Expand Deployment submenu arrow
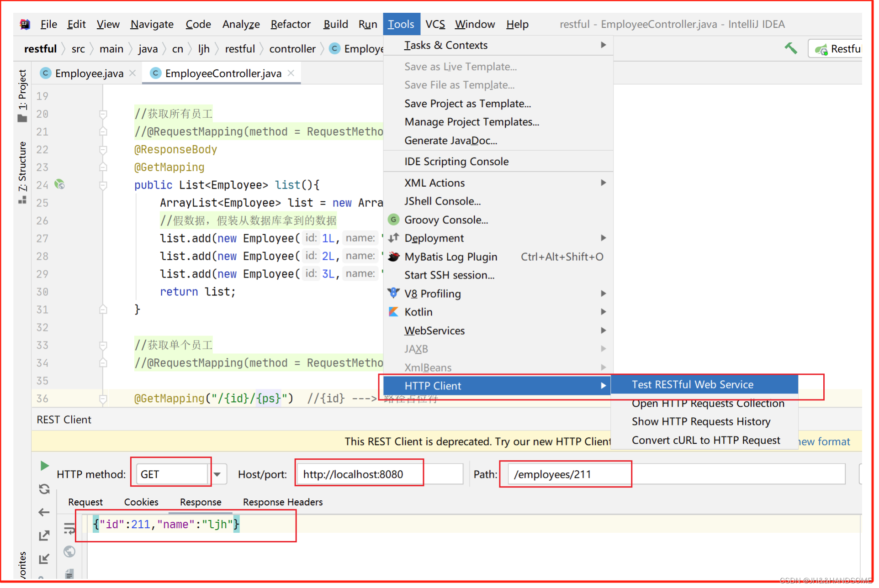879x588 pixels. point(603,238)
